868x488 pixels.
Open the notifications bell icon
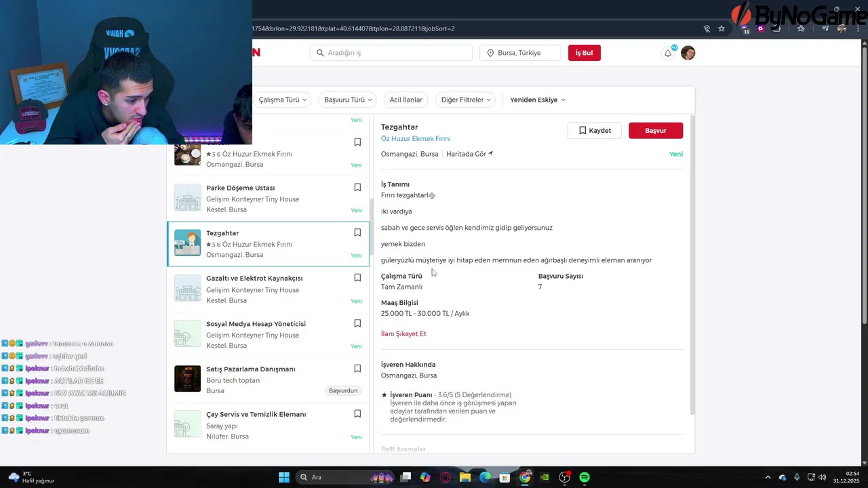coord(668,53)
